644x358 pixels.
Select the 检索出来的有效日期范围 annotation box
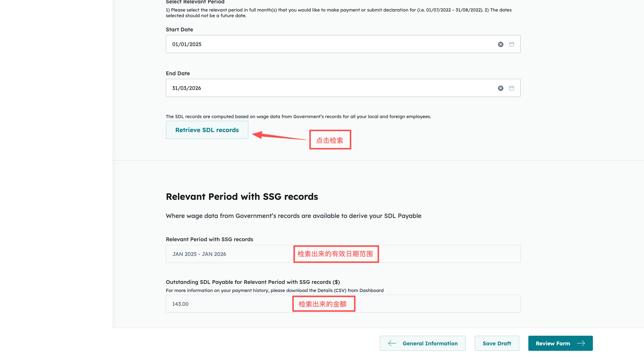[x=336, y=254]
